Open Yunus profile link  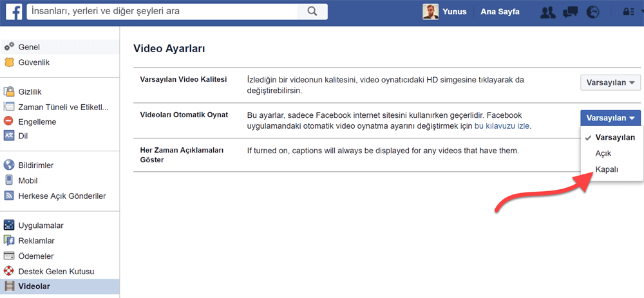point(454,12)
